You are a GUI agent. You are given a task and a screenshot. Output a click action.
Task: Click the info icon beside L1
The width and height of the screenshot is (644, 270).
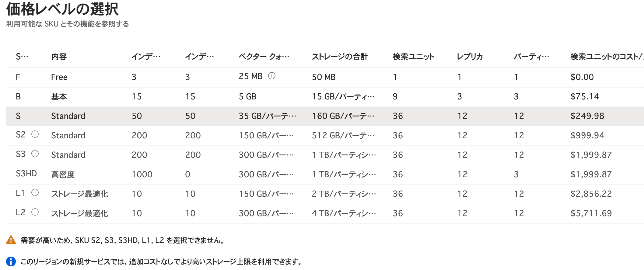point(35,193)
